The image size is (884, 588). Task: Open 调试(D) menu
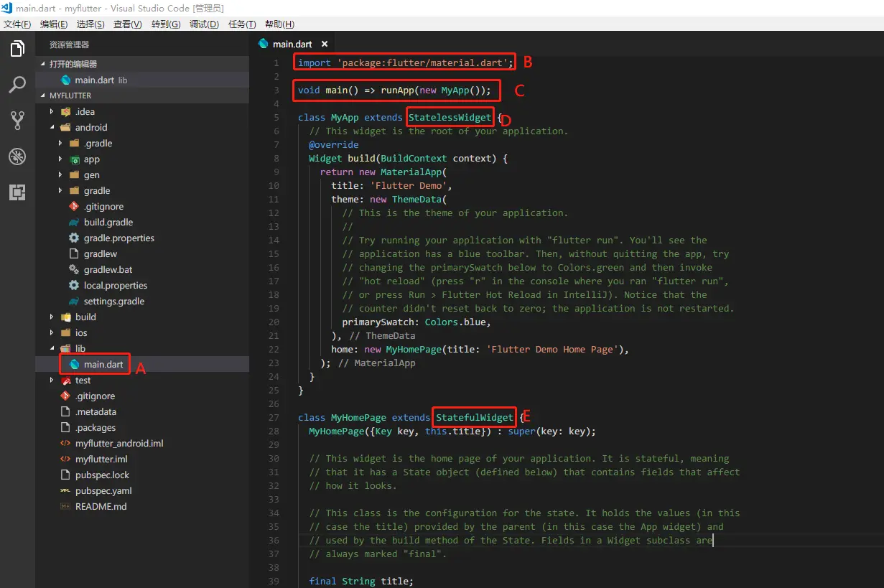click(x=204, y=24)
